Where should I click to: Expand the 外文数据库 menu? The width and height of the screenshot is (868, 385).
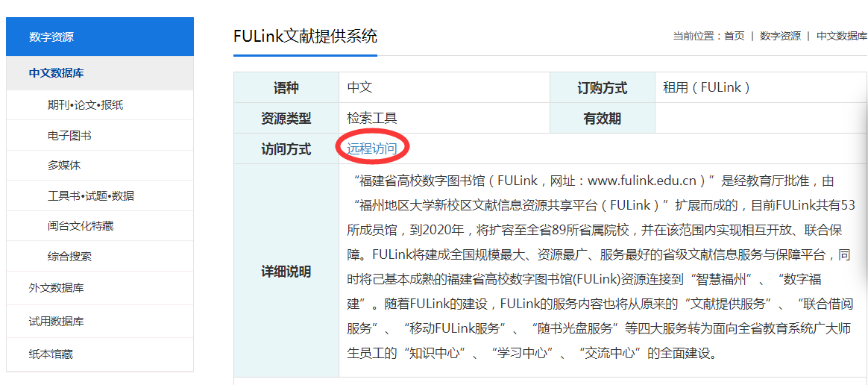56,288
